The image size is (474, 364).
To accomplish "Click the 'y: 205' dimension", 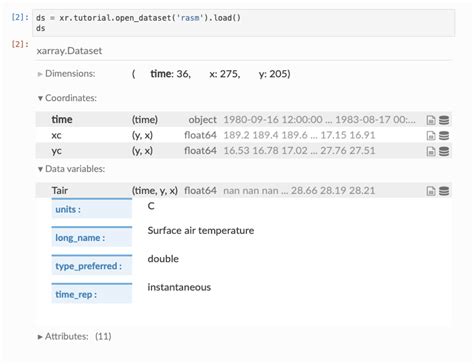I will point(274,73).
